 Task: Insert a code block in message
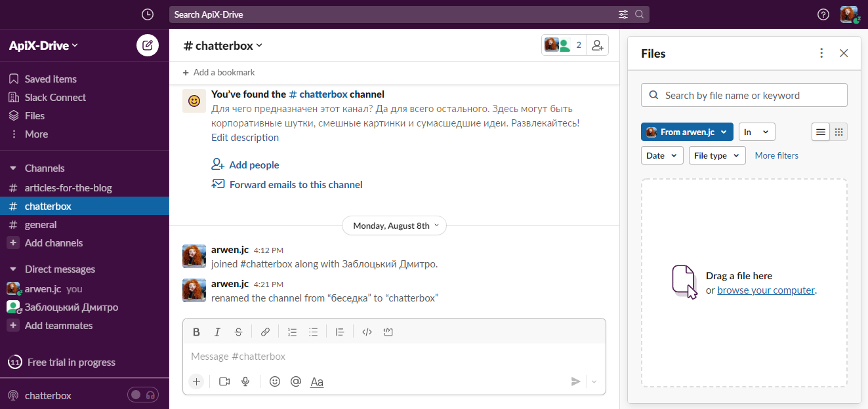pyautogui.click(x=388, y=332)
